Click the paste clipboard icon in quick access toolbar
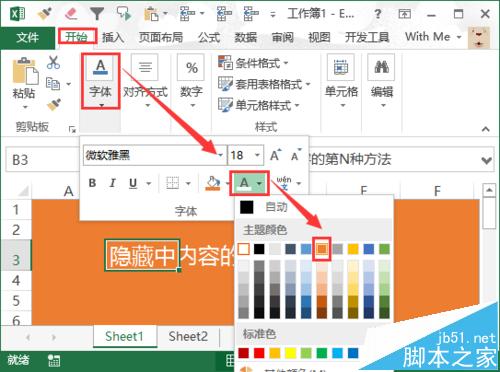The width and height of the screenshot is (500, 372). click(151, 14)
